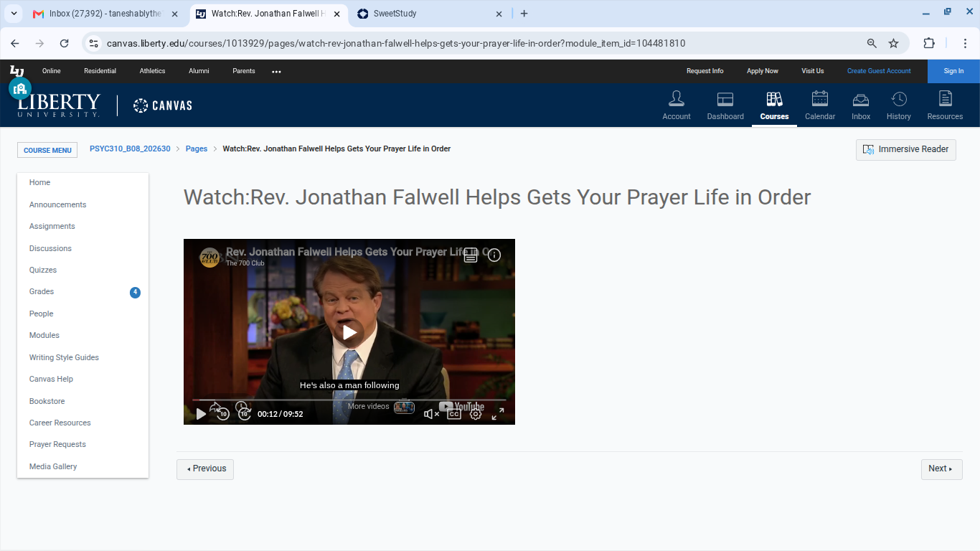Open Announcements in course menu
The image size is (980, 551).
(57, 205)
